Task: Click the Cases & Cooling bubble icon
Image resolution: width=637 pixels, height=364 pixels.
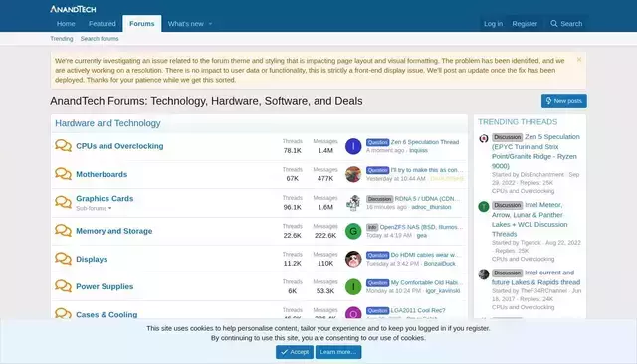Action: (63, 313)
